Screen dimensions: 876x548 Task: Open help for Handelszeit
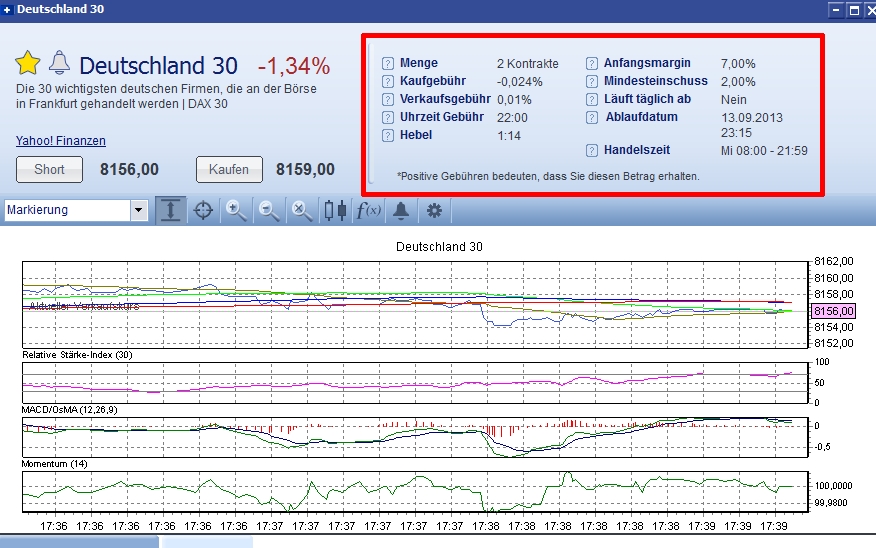coord(592,150)
